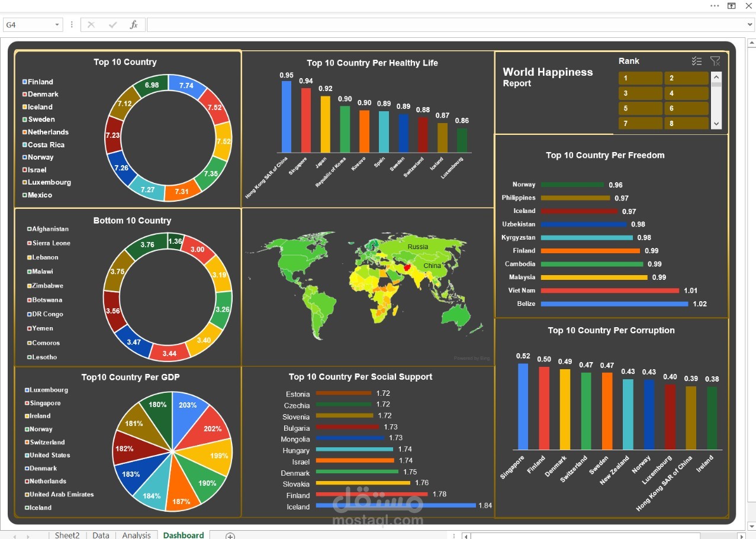The width and height of the screenshot is (756, 539).
Task: Click into the formula bar input
Action: (x=446, y=25)
